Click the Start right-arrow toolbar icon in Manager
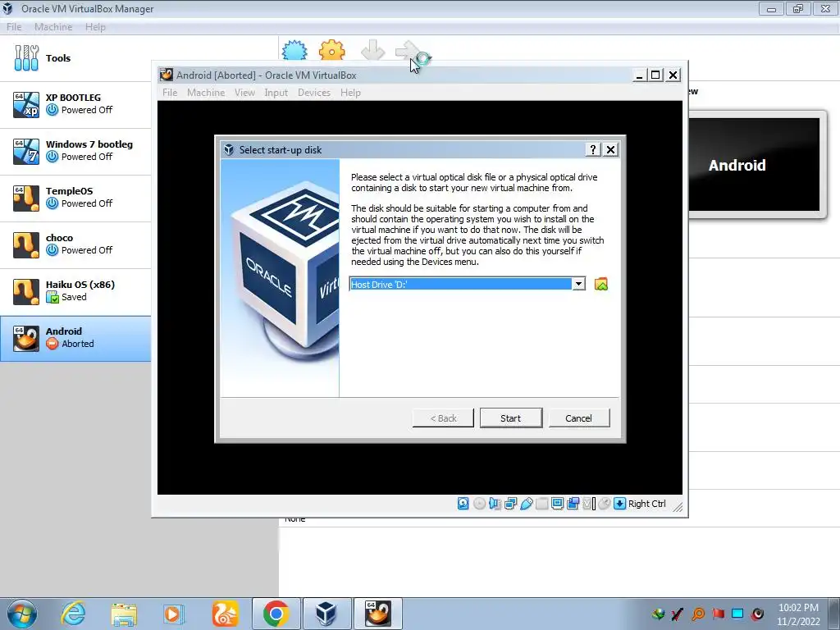This screenshot has height=630, width=840. 410,50
